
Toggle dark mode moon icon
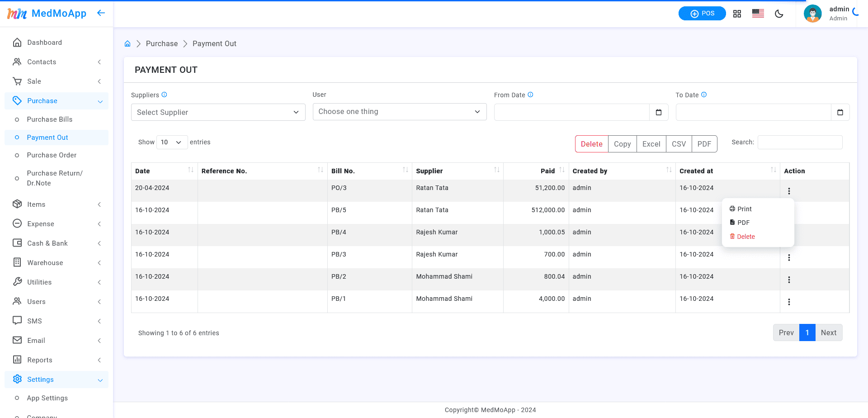coord(779,14)
